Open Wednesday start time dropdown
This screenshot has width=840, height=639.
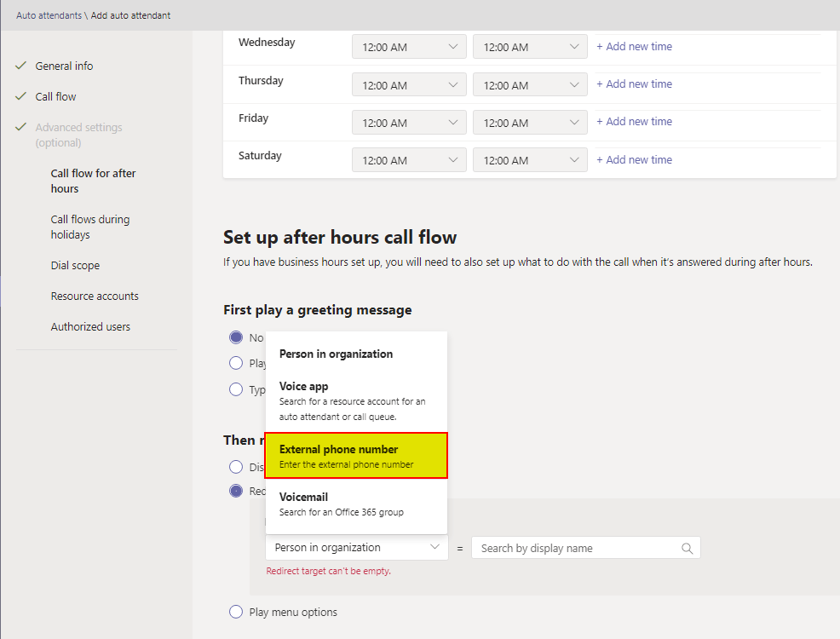coord(409,47)
